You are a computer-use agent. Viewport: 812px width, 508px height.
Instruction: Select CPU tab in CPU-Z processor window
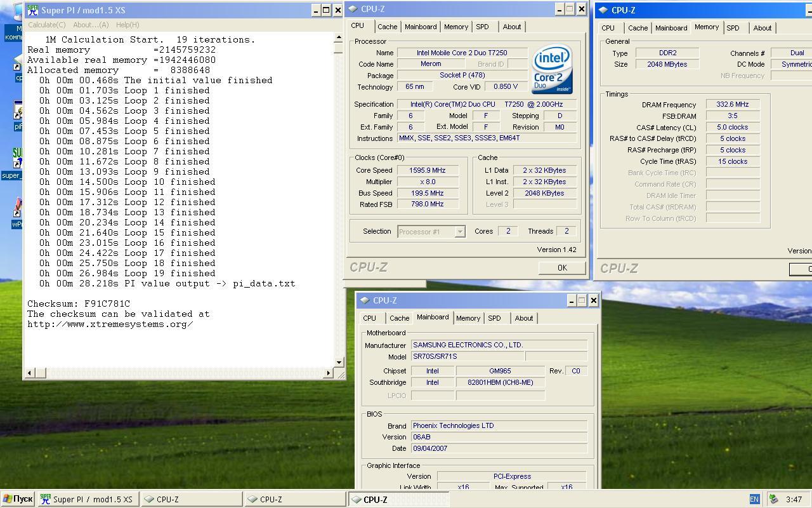pos(358,26)
